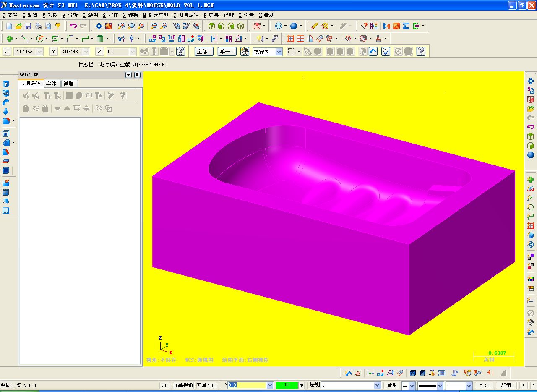Toggle the X coordinate lock button

[7, 52]
